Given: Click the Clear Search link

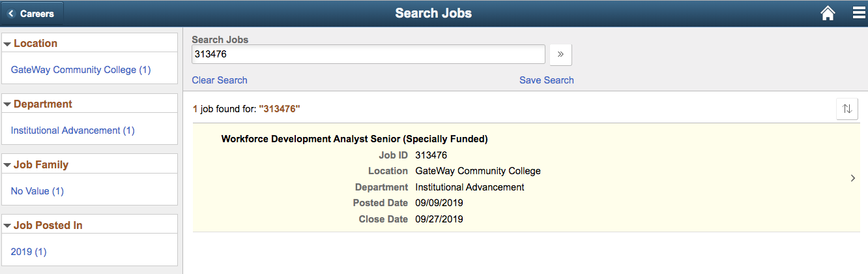Looking at the screenshot, I should pyautogui.click(x=220, y=80).
